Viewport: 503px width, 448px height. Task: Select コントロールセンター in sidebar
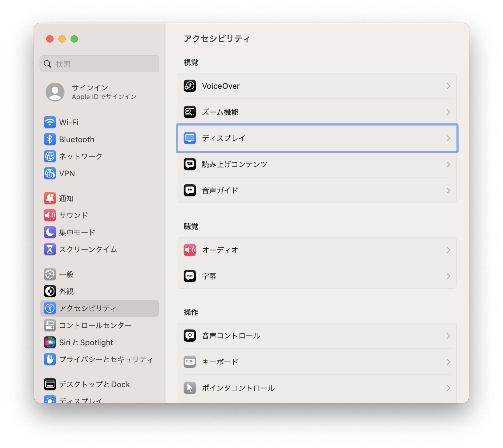[95, 326]
